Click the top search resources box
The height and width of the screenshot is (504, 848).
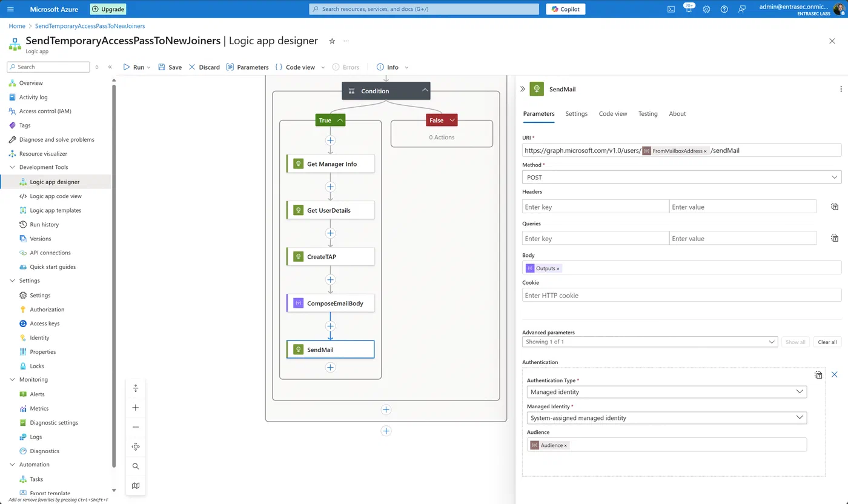[424, 9]
